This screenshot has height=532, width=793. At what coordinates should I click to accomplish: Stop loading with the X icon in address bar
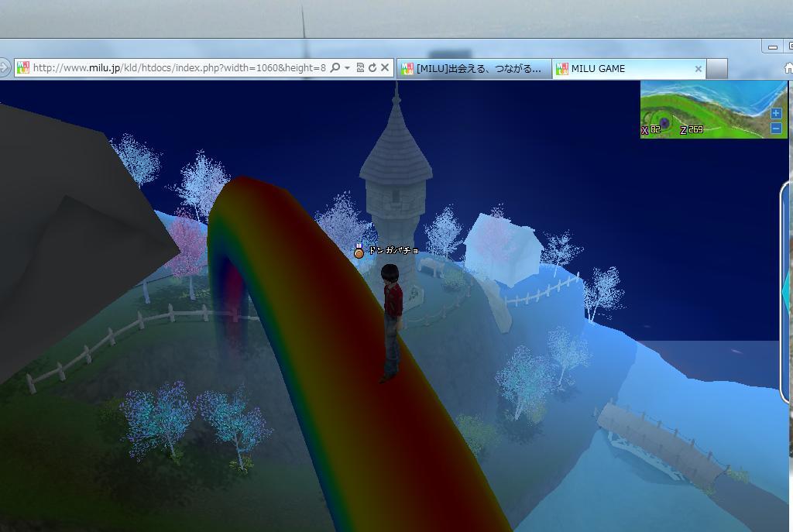(x=385, y=67)
